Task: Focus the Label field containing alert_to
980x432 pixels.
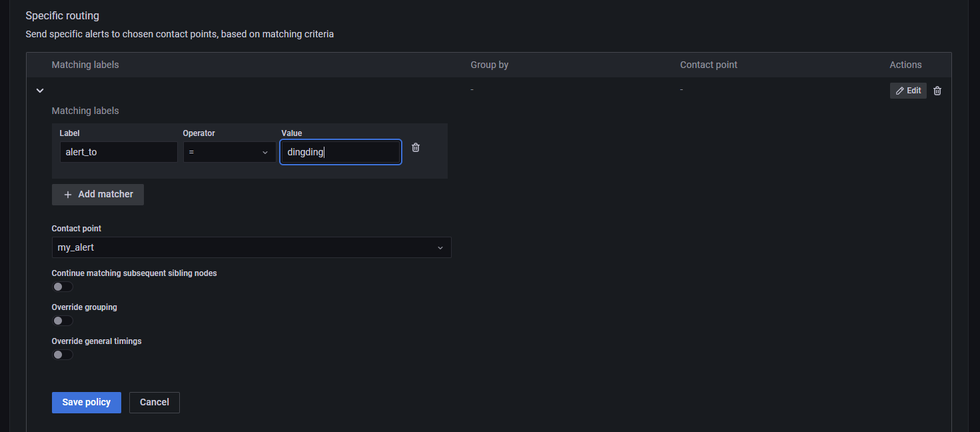Action: tap(119, 152)
